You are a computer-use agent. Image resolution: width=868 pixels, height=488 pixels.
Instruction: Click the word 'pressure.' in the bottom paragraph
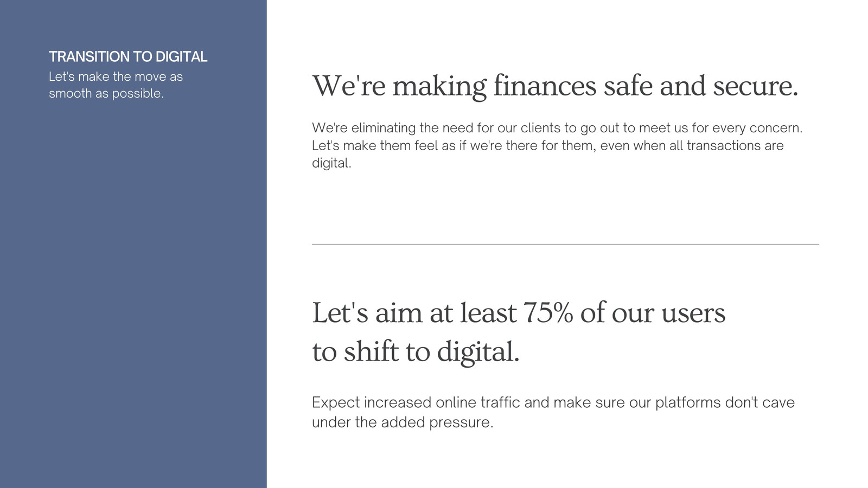pos(461,422)
